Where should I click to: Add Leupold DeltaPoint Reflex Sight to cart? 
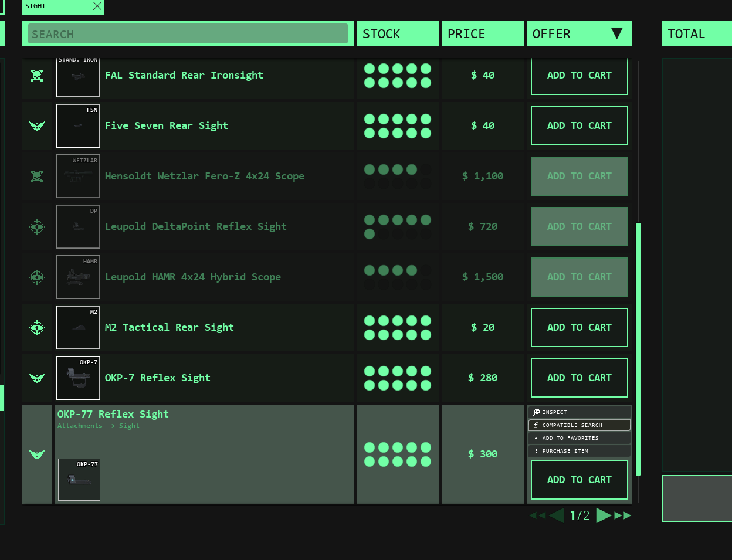(579, 226)
